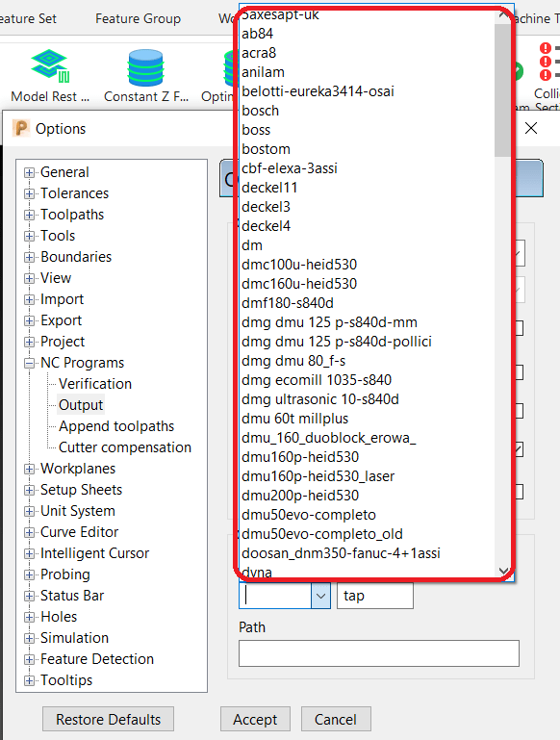Viewport: 560px width, 740px height.
Task: Select Holes tree item
Action: pos(59,617)
